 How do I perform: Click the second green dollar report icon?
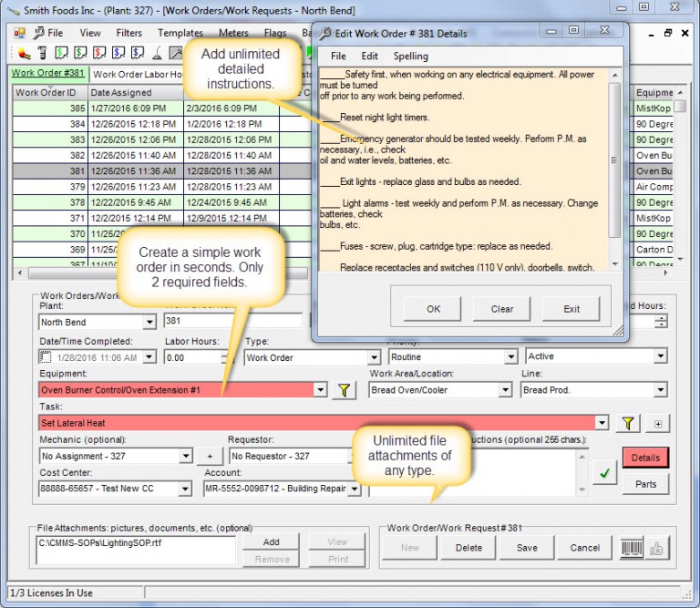pos(80,53)
